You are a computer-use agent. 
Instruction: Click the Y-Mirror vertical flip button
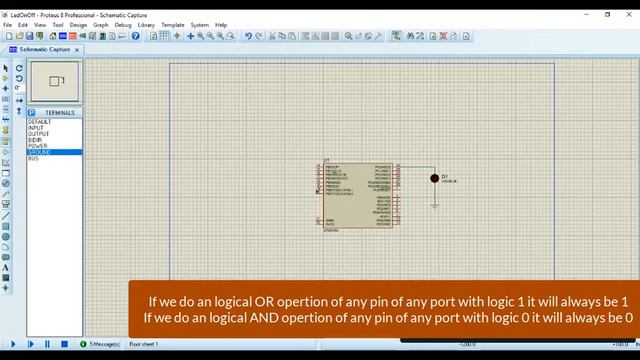tap(19, 111)
